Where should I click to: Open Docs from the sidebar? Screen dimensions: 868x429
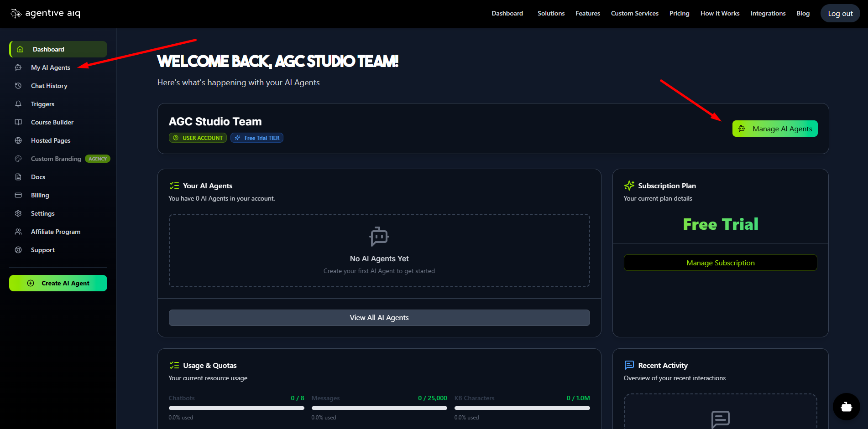[x=38, y=177]
